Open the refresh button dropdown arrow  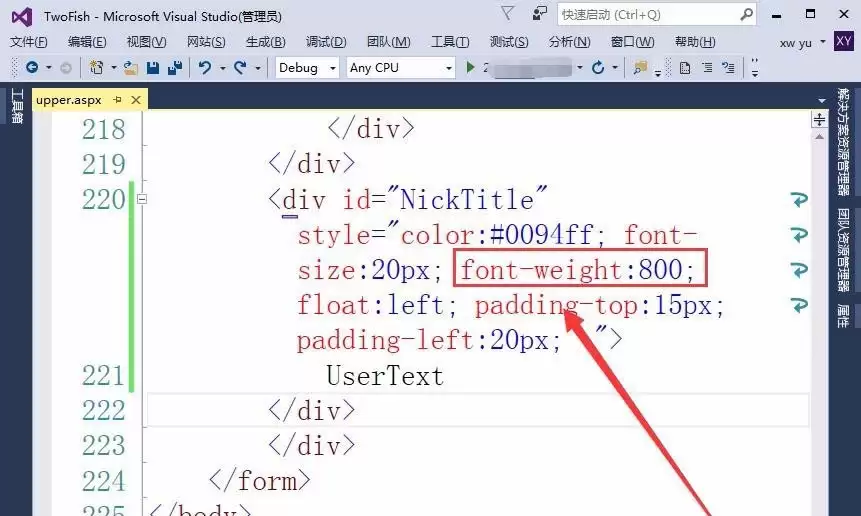click(615, 68)
